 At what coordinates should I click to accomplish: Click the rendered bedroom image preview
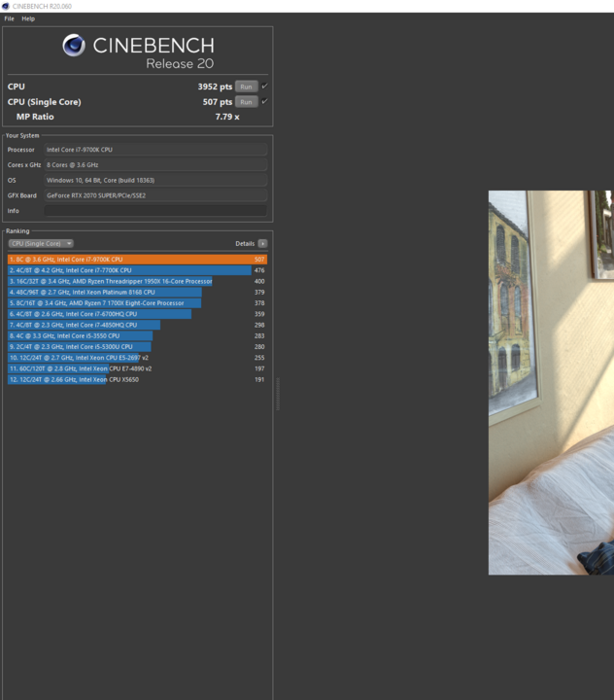click(x=551, y=383)
